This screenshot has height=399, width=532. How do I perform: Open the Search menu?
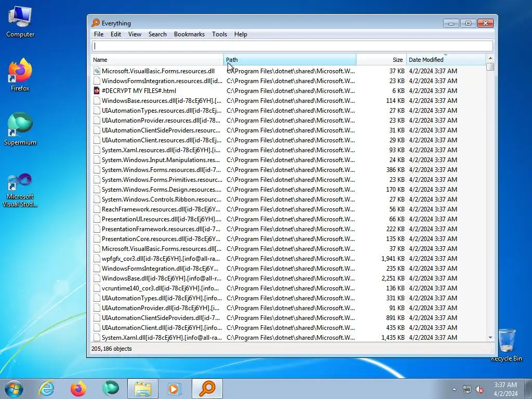pos(157,34)
